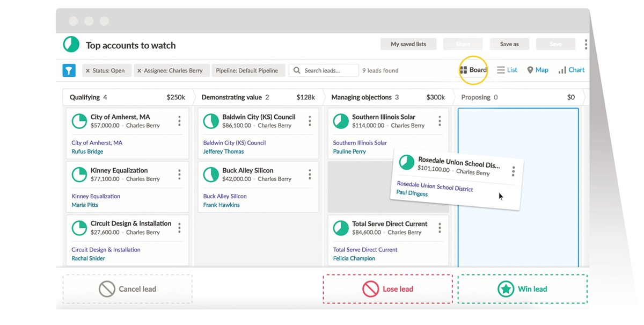Click the blue filter funnel icon
The width and height of the screenshot is (644, 325).
[x=69, y=70]
